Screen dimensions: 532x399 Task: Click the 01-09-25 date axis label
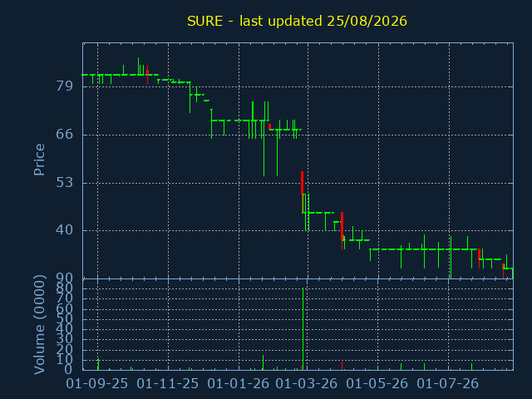[97, 384]
